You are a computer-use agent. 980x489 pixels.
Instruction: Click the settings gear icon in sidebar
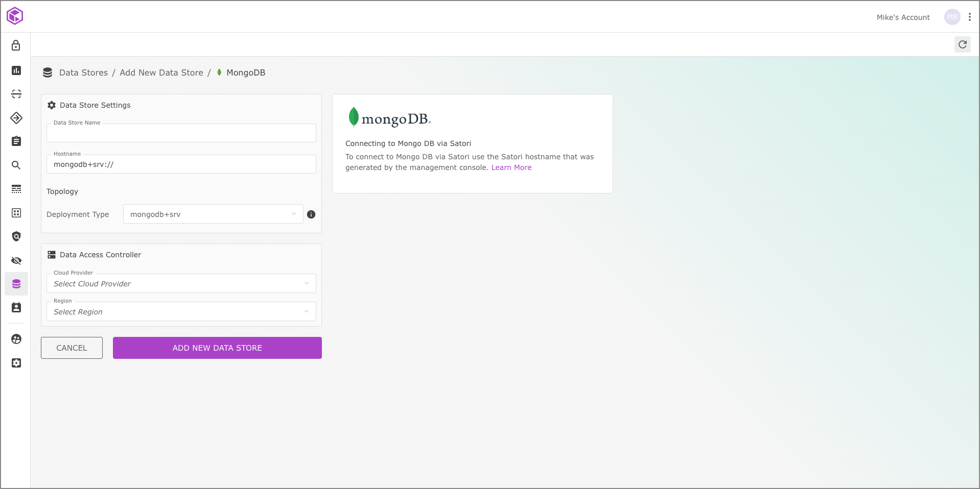[16, 363]
